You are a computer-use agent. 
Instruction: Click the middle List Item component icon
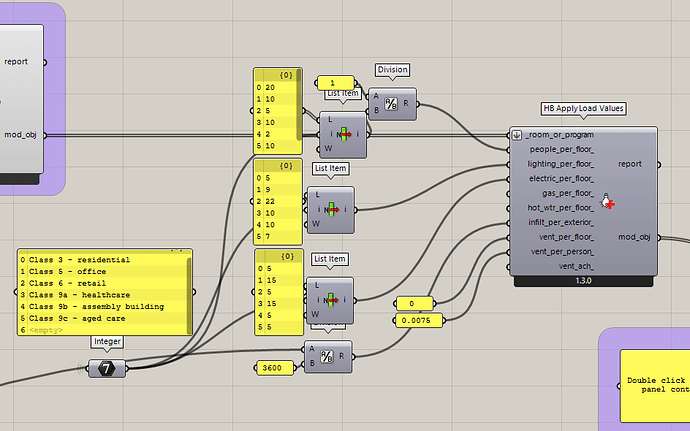tap(332, 210)
